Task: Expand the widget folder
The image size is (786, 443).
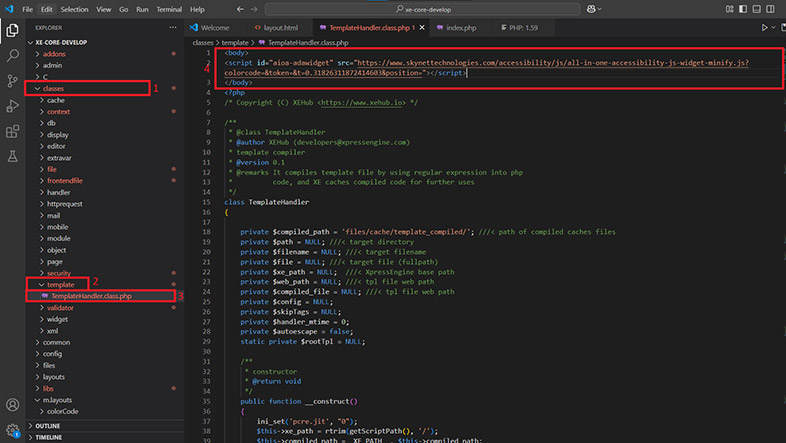Action: point(57,319)
